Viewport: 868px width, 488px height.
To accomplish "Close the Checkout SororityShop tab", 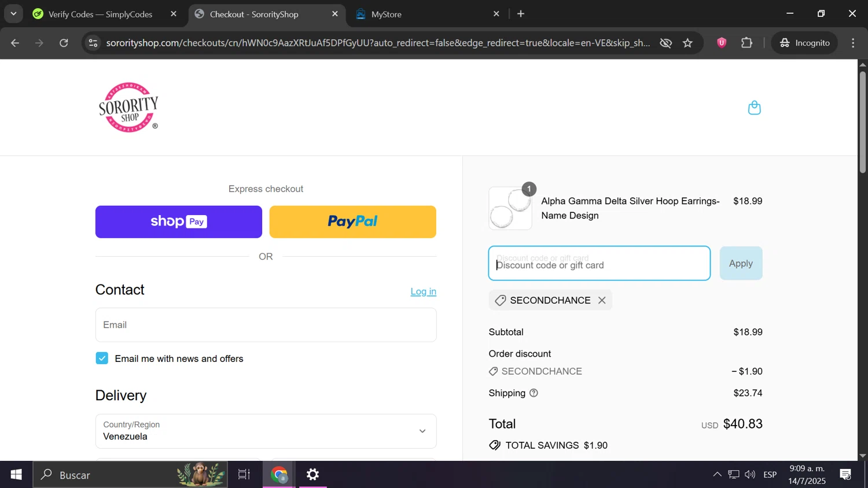I will (x=335, y=14).
